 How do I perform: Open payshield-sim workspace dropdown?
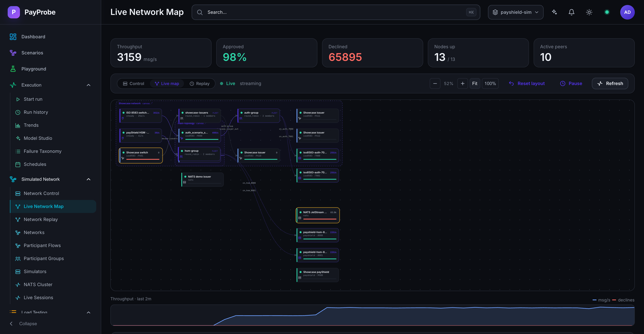coord(516,12)
